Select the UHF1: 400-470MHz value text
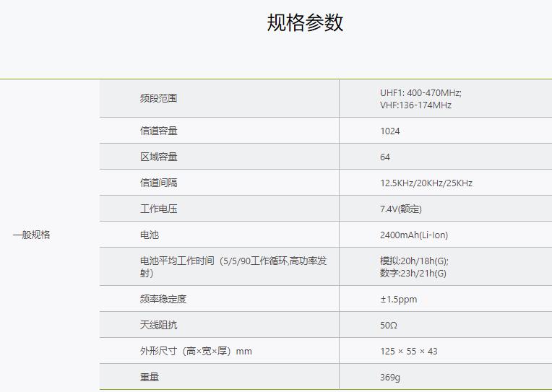 click(x=421, y=92)
